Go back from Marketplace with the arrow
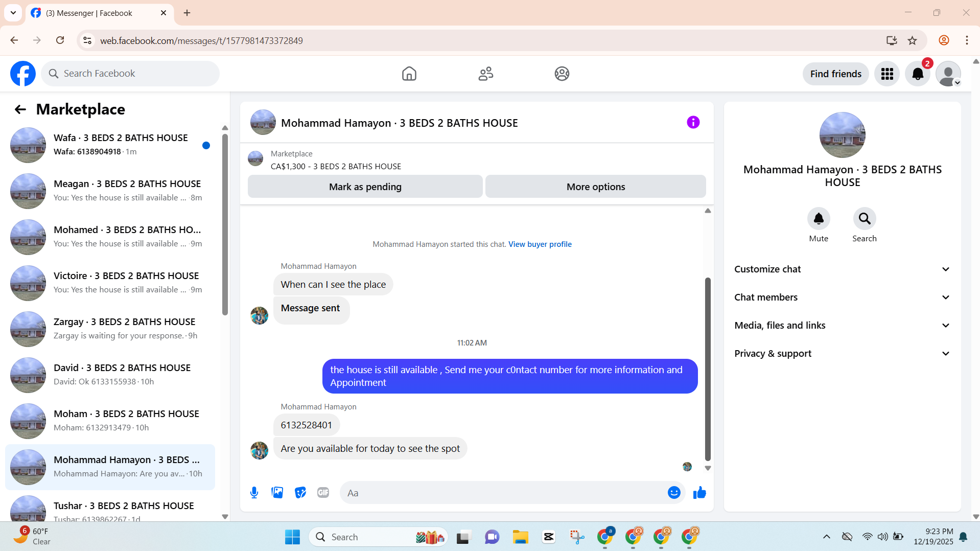This screenshot has height=551, width=980. [x=20, y=109]
